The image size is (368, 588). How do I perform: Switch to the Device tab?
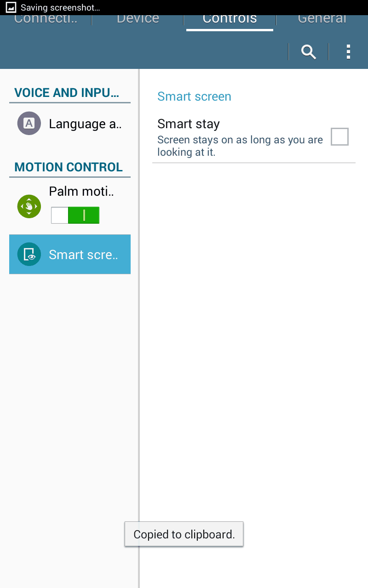click(138, 19)
